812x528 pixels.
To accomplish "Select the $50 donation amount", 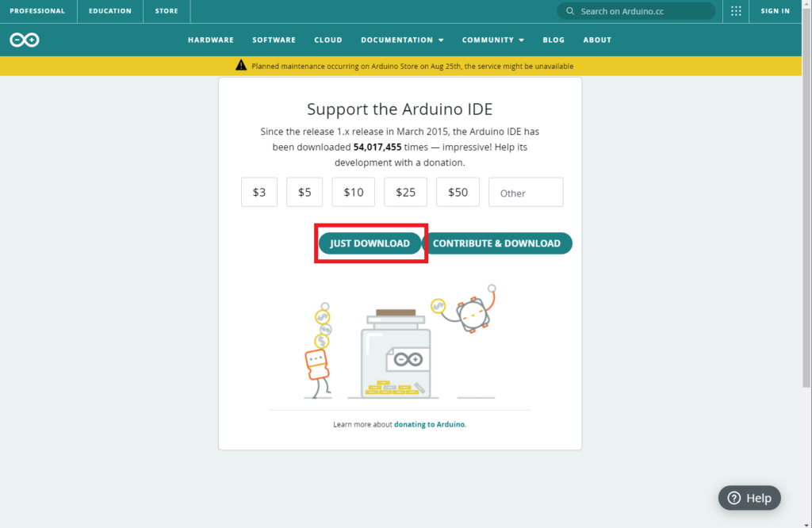I will [458, 192].
